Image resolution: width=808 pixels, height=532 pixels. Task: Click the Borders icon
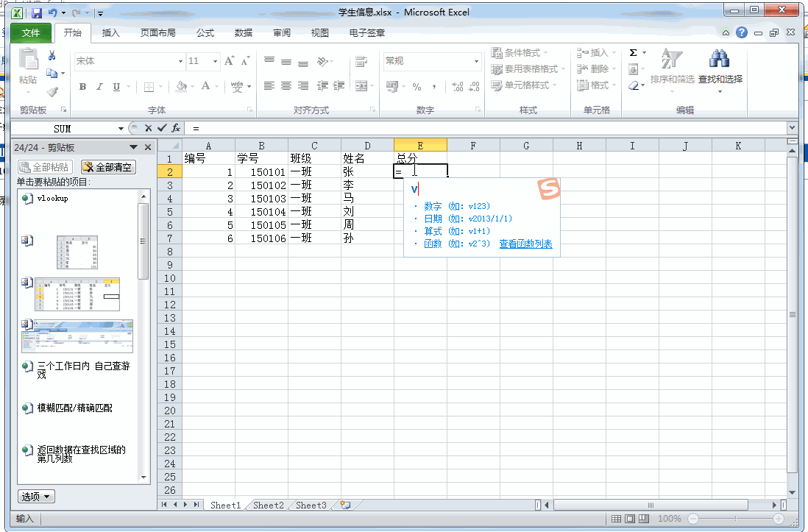click(149, 87)
